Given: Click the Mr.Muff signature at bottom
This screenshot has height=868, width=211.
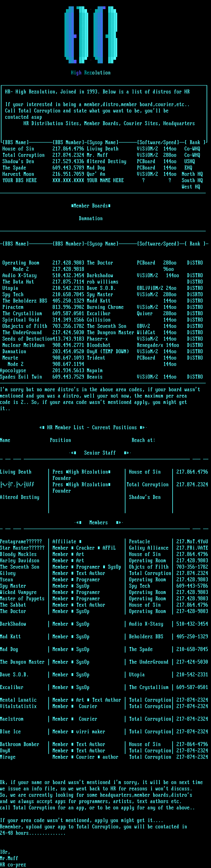Looking at the screenshot, I should (x=9, y=858).
